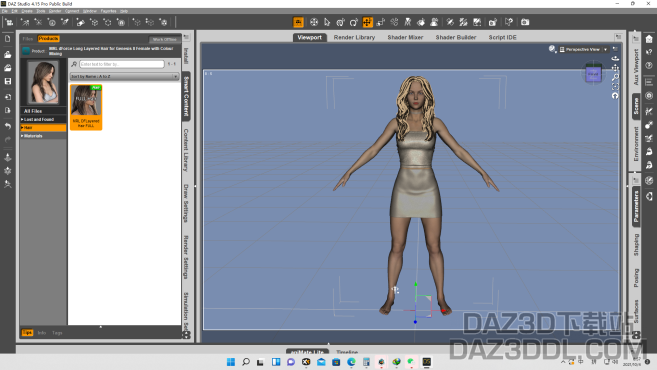The height and width of the screenshot is (370, 657).
Task: Click Create New Null icon
Action: click(x=108, y=22)
